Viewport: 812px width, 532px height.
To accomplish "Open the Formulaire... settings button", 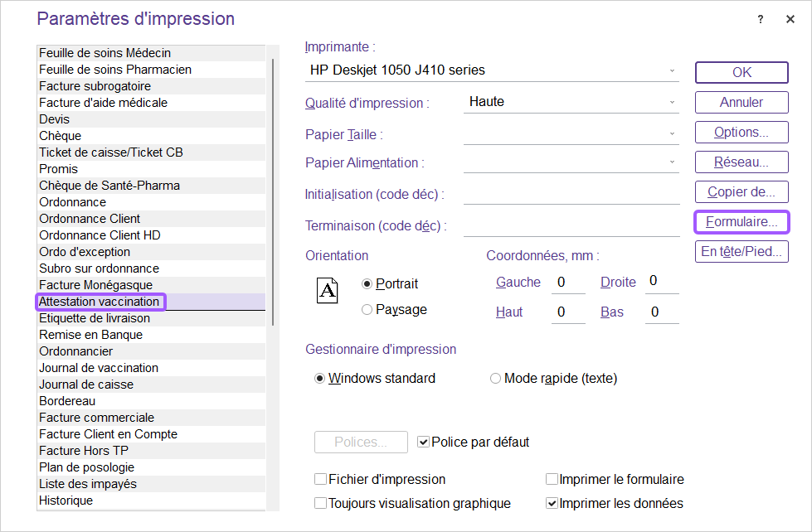I will [741, 222].
